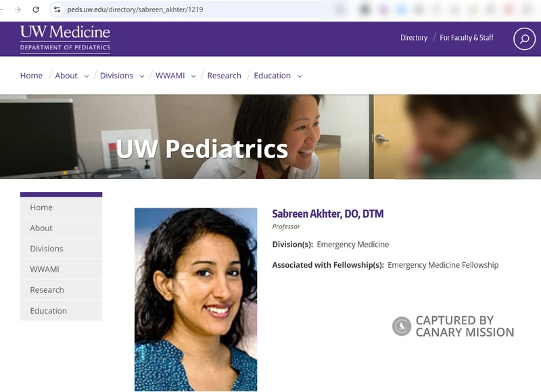Expand the WWAMI dropdown arrow
Viewport: 541px width, 392px height.
click(193, 76)
